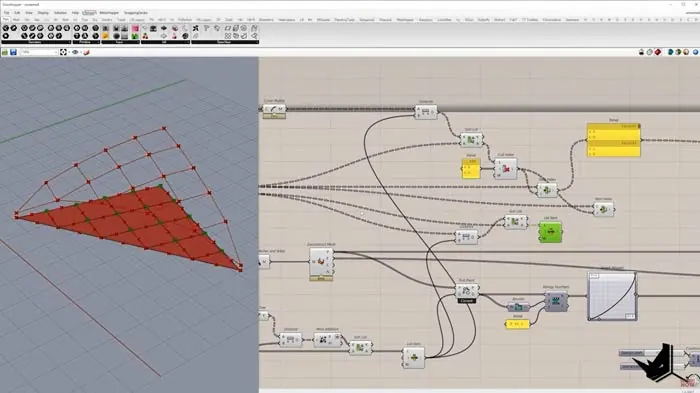Expand the Geometry ribbon panel bar
Screen dimensions: 700x393
click(x=35, y=42)
